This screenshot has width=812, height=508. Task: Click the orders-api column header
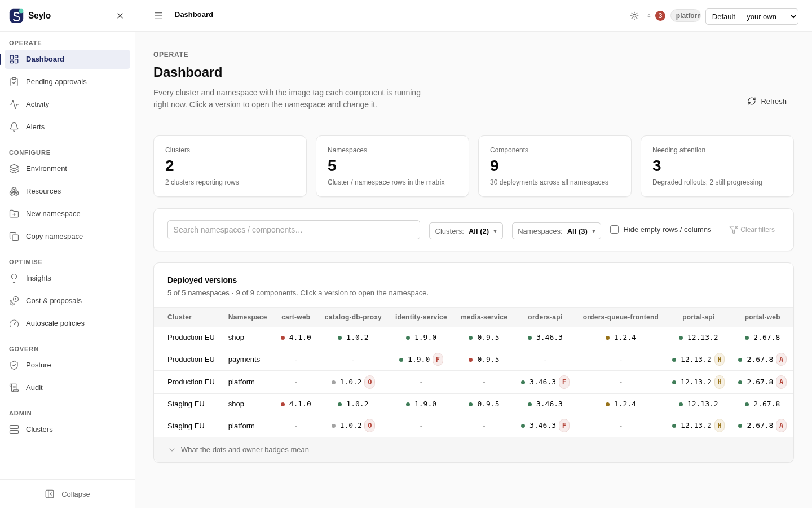tap(545, 317)
